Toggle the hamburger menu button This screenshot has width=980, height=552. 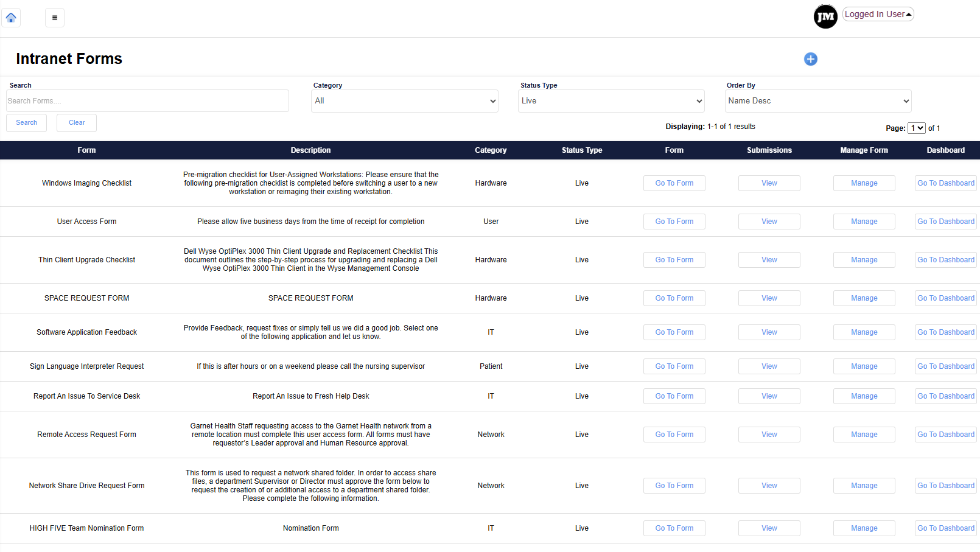55,18
